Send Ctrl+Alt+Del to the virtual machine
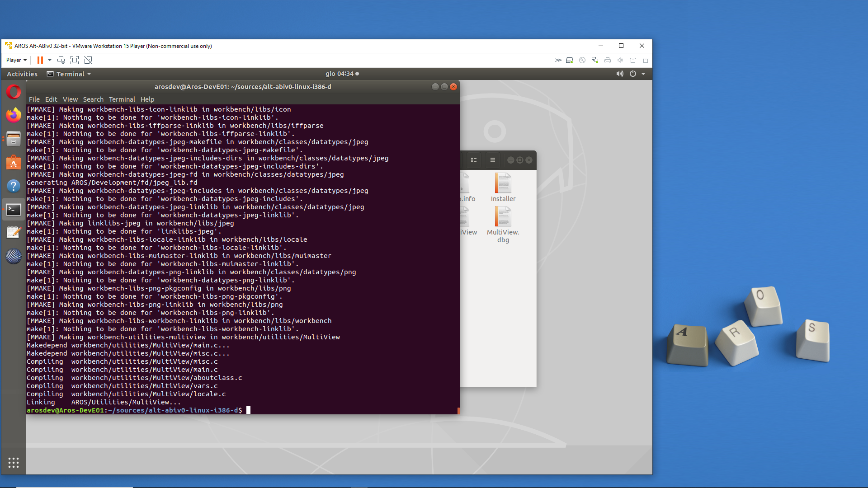The height and width of the screenshot is (488, 868). click(x=61, y=60)
